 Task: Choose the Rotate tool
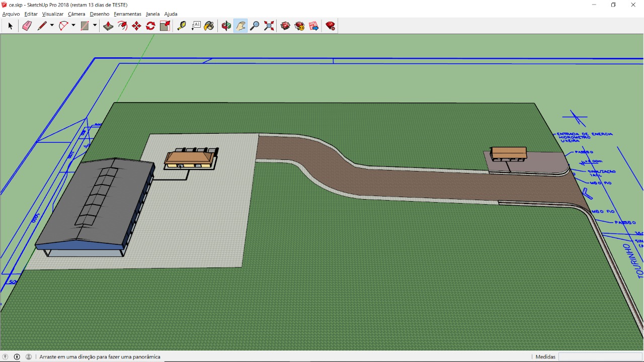(150, 26)
